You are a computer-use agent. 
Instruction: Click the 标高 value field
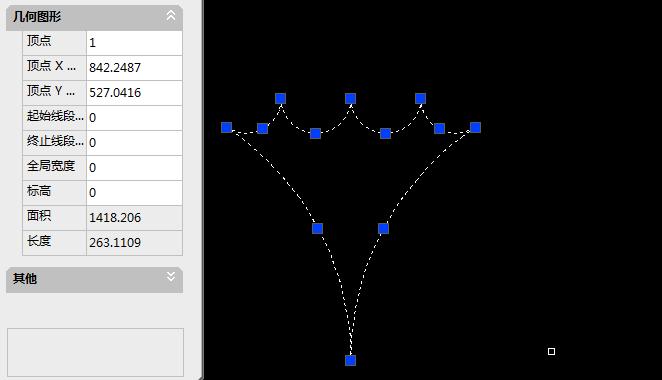coord(134,193)
